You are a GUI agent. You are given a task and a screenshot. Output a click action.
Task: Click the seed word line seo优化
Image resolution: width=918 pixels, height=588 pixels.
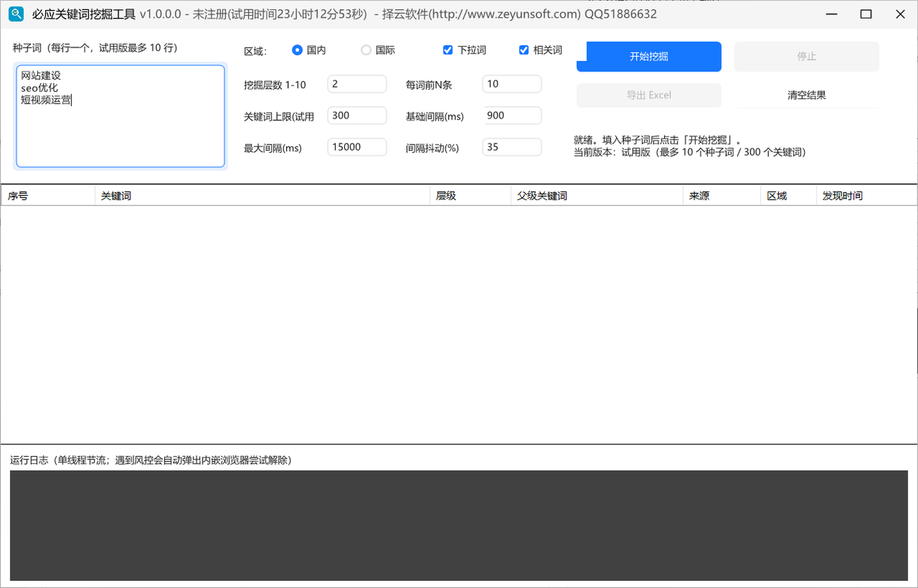click(x=39, y=88)
